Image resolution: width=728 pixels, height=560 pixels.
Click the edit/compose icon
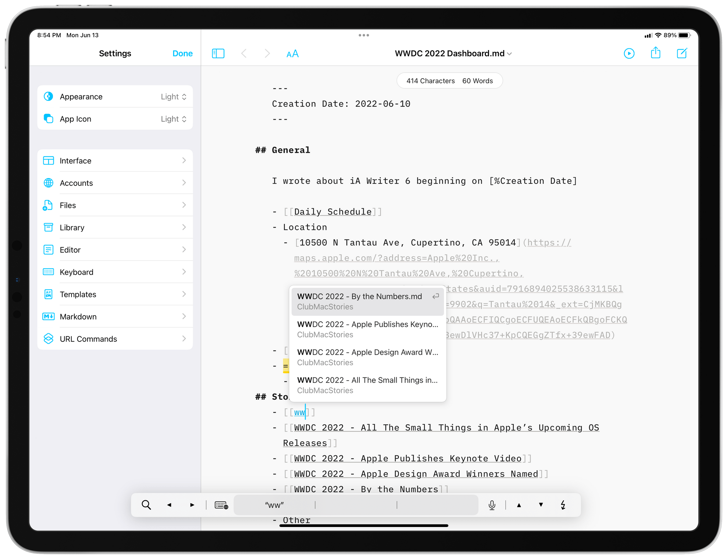(683, 54)
